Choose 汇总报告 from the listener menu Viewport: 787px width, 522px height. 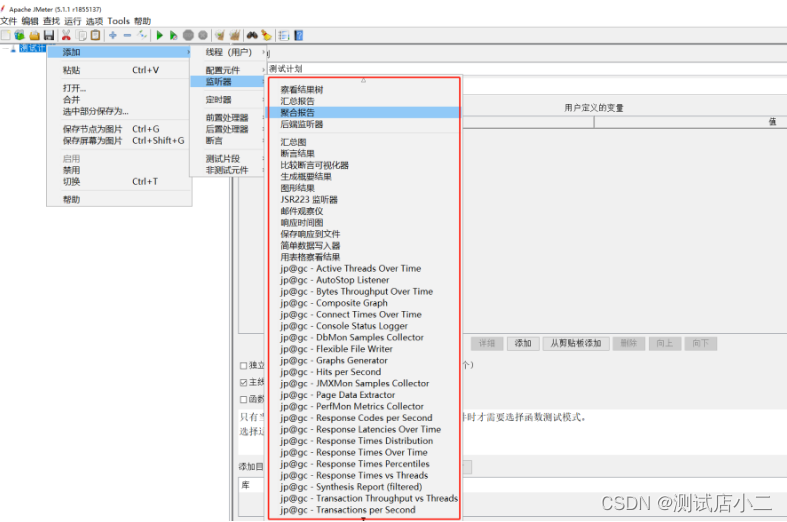click(364, 101)
